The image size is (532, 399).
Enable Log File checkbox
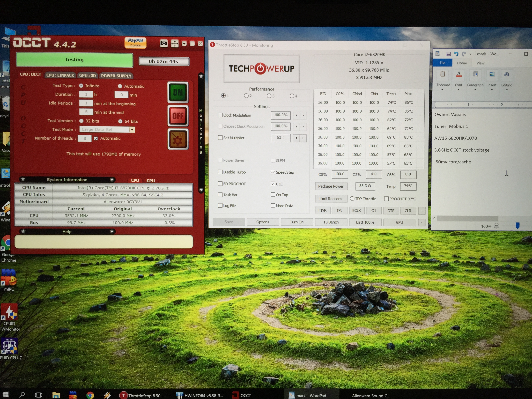tap(220, 205)
